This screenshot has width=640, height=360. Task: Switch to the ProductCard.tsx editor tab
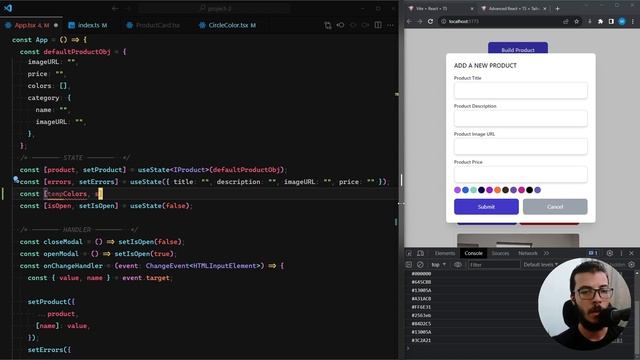[x=153, y=25]
